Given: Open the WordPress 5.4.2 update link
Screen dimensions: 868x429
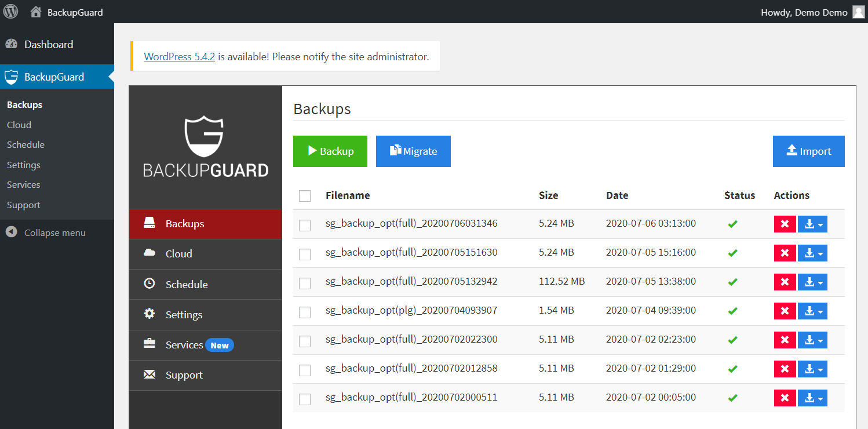Looking at the screenshot, I should [x=179, y=56].
